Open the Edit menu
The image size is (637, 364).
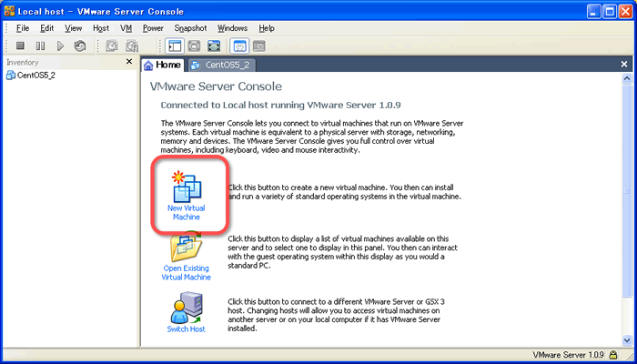pyautogui.click(x=47, y=28)
